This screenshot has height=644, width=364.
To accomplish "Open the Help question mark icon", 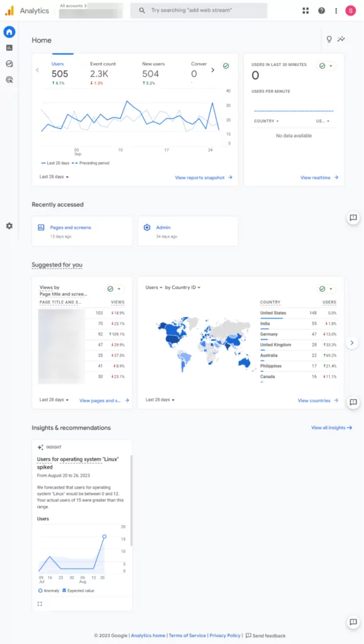I will coord(322,11).
